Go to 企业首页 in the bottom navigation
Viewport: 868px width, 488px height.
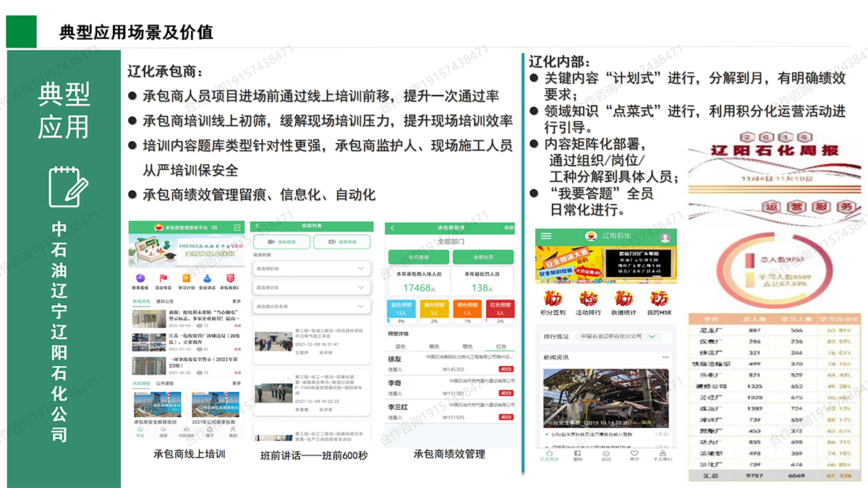[x=549, y=455]
